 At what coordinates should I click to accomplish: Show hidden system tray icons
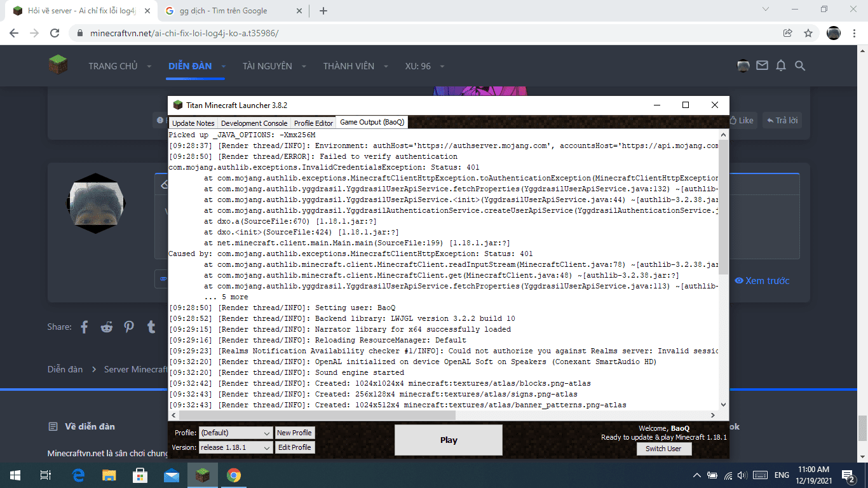click(x=697, y=475)
